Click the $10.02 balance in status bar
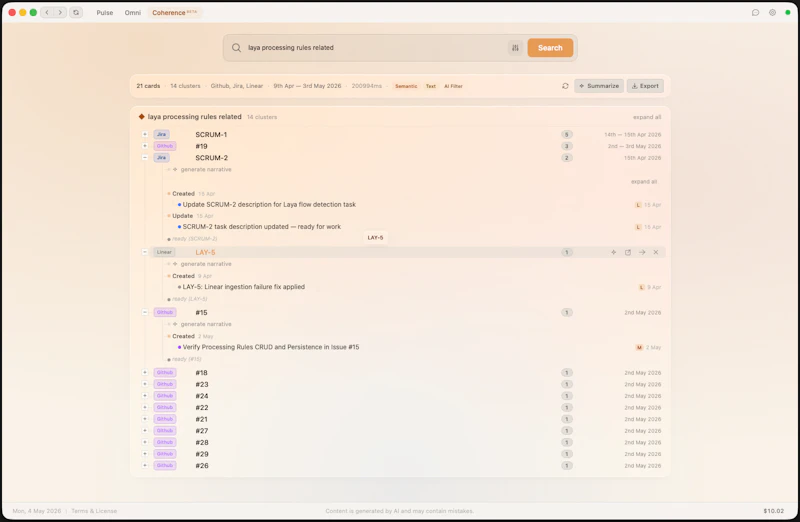800x522 pixels. [773, 511]
